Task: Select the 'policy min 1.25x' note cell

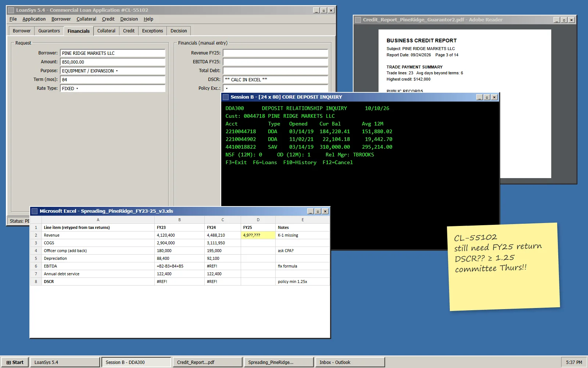Action: pos(303,282)
